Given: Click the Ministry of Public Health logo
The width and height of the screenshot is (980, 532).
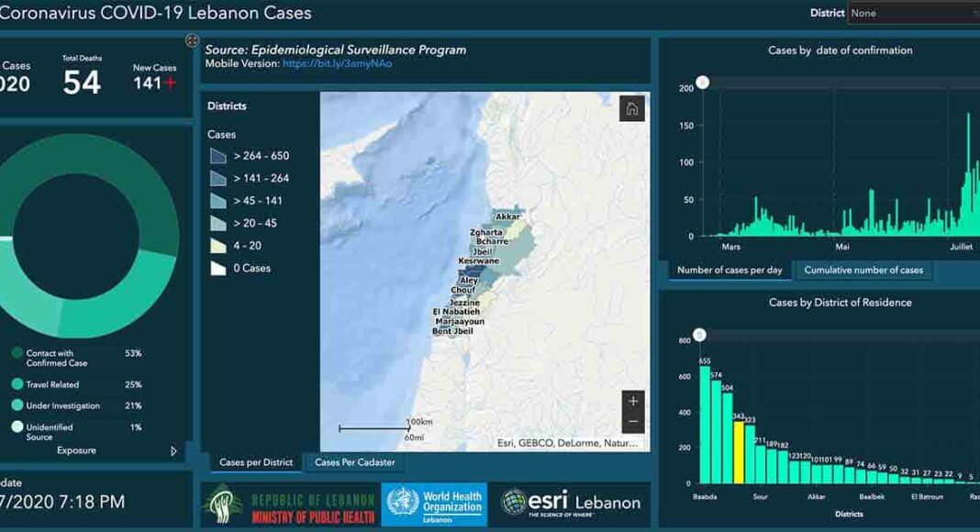Looking at the screenshot, I should 289,505.
